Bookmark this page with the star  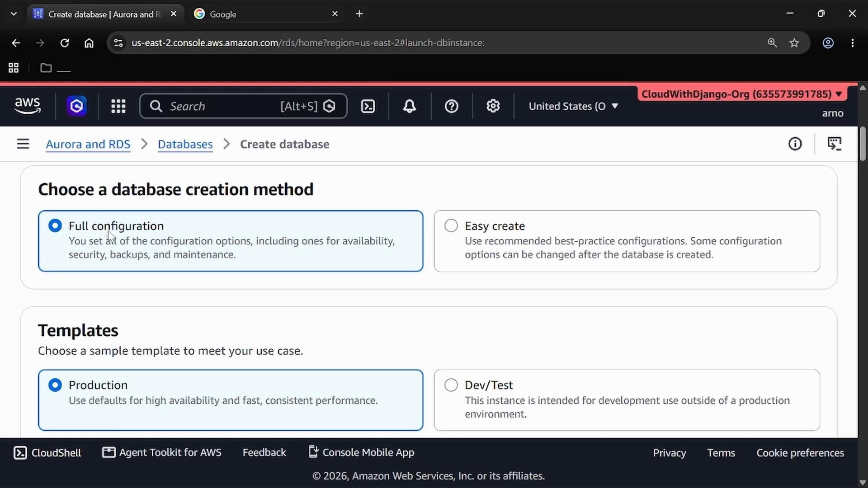794,43
